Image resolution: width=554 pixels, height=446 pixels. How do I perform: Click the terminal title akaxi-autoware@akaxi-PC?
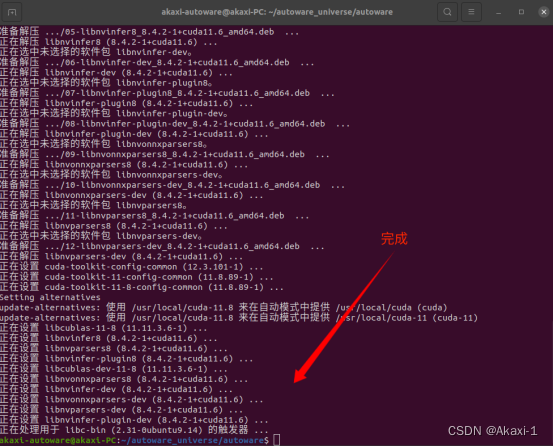pyautogui.click(x=277, y=12)
